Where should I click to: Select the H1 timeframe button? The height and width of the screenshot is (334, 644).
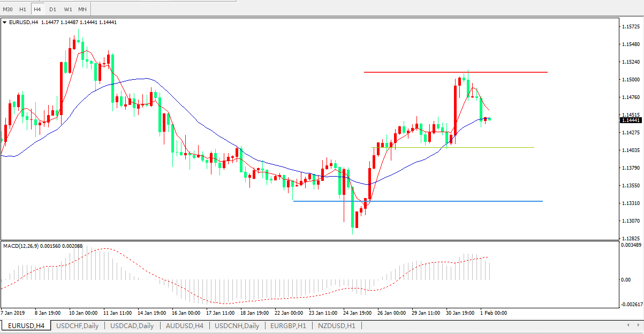[x=22, y=9]
